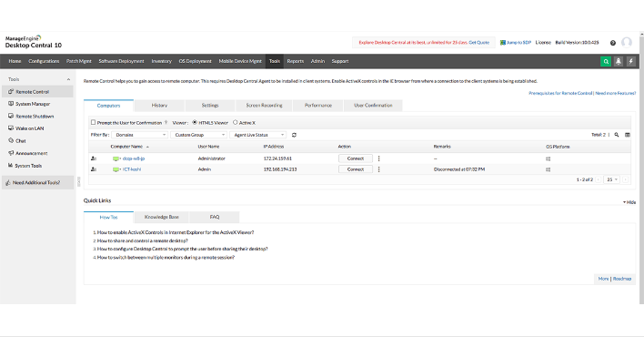644x337 pixels.
Task: Switch to the Screen Recording tab
Action: [x=264, y=106]
